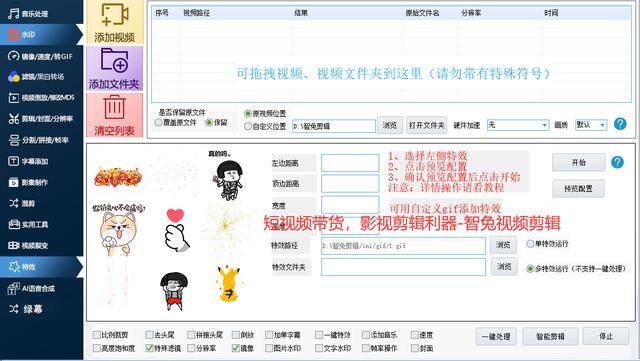Open the 画质 quality dropdown
This screenshot has height=361, width=640.
(591, 125)
